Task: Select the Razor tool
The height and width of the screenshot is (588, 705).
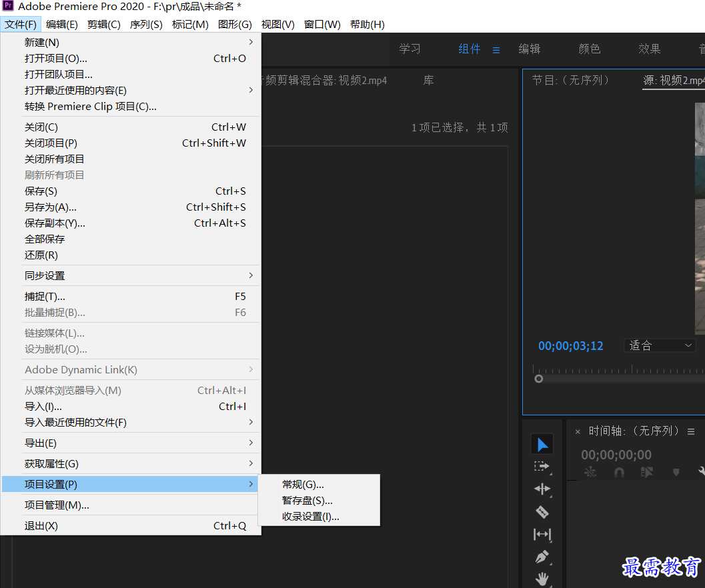Action: click(542, 511)
